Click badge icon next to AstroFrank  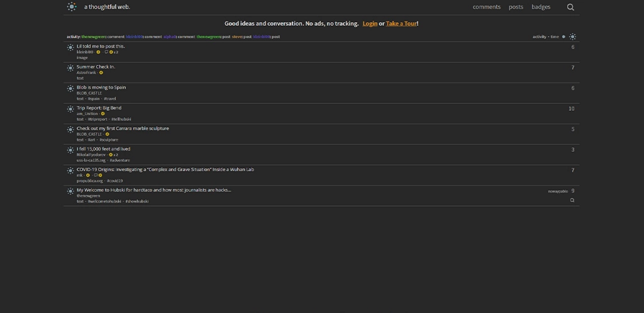pyautogui.click(x=101, y=72)
